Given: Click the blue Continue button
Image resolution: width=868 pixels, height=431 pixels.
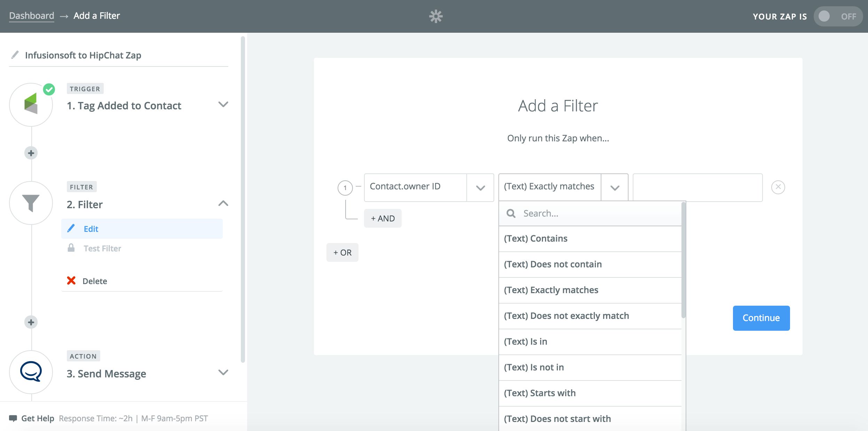Looking at the screenshot, I should pyautogui.click(x=761, y=318).
